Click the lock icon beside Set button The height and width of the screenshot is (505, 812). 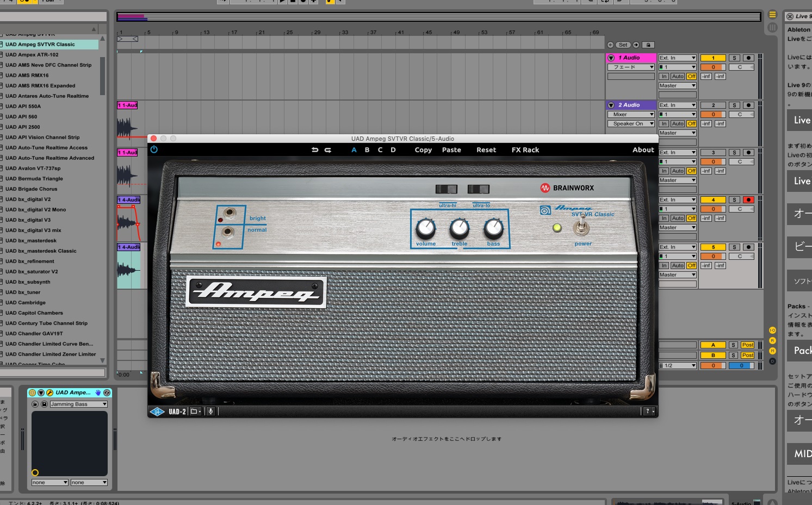pyautogui.click(x=648, y=45)
